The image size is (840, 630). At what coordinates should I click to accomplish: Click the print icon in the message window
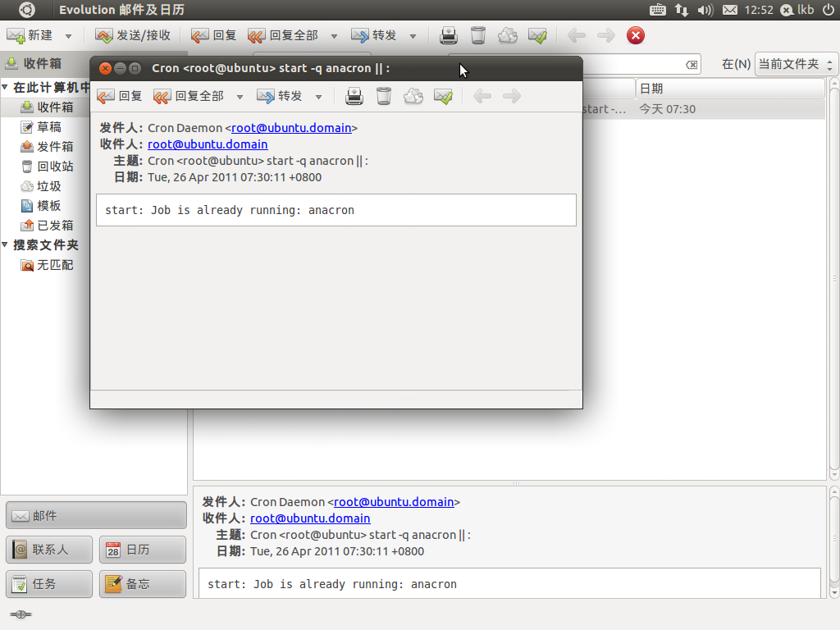[354, 97]
